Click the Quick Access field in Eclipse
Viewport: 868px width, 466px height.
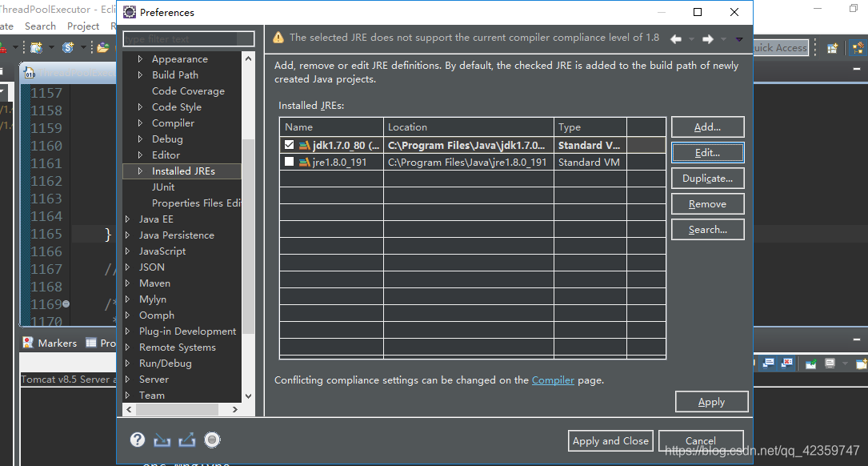pyautogui.click(x=780, y=48)
